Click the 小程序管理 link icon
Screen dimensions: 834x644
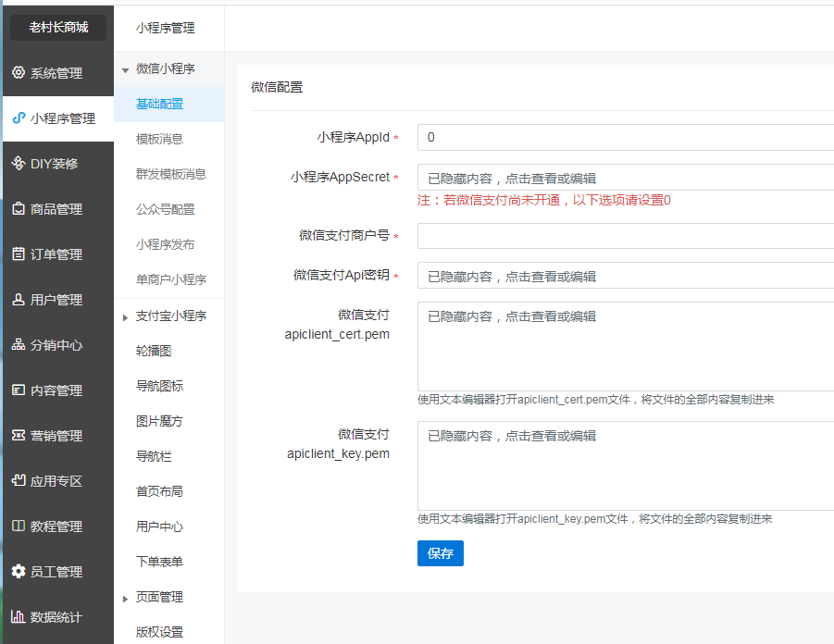click(19, 118)
